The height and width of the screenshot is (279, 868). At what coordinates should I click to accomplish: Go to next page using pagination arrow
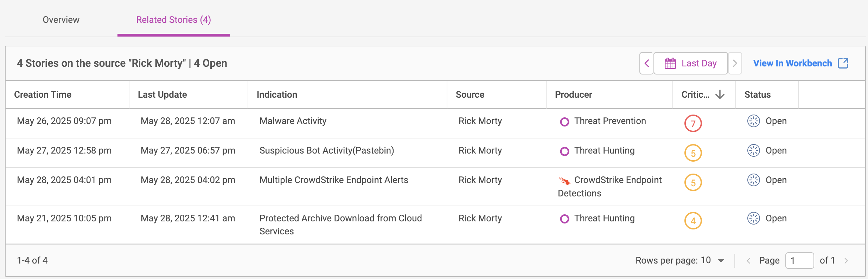tap(846, 261)
